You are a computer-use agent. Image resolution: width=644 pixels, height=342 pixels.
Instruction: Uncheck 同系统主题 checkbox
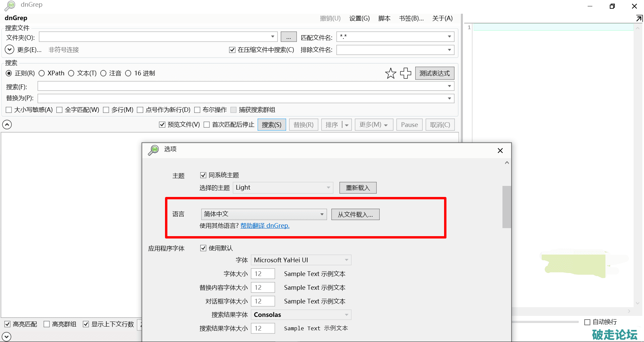203,175
